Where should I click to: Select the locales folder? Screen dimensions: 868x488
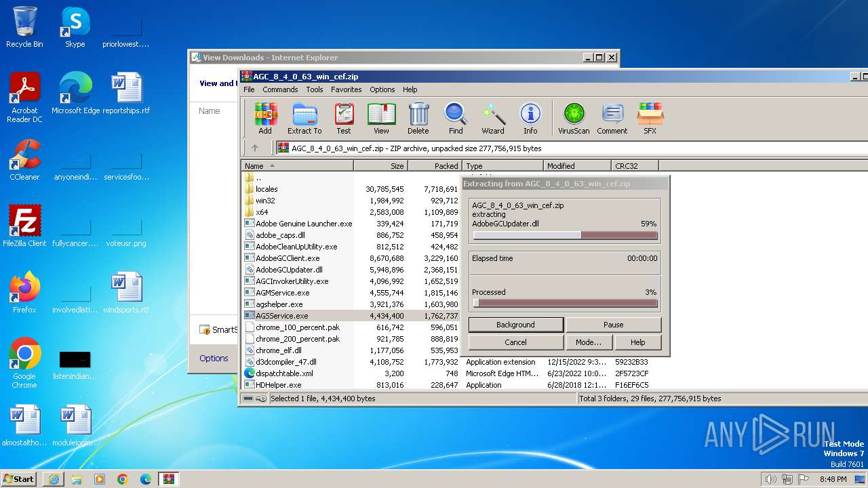pos(267,189)
